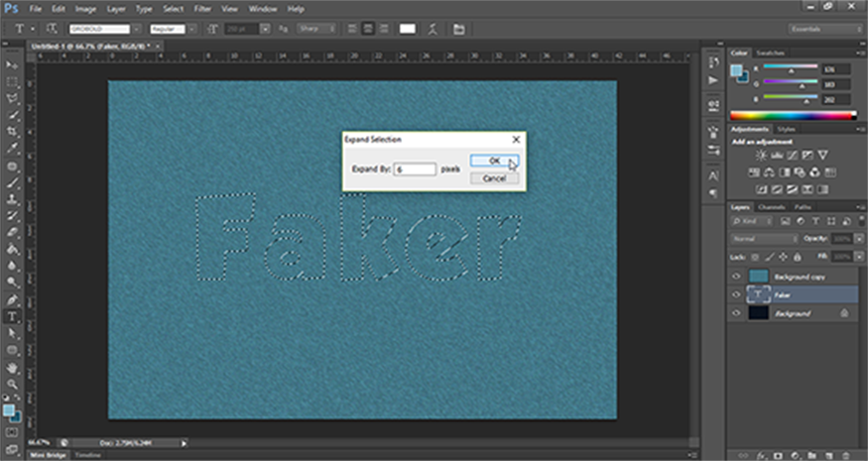Select the Brush tool

pyautogui.click(x=12, y=182)
